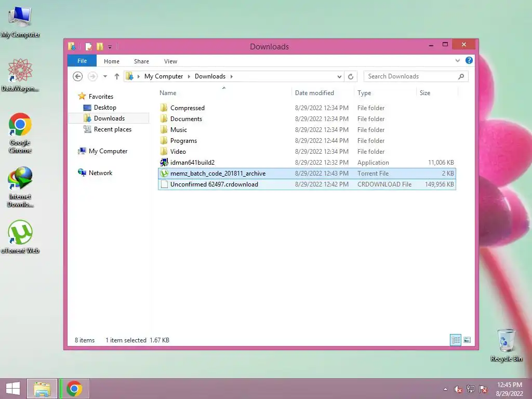The width and height of the screenshot is (532, 399).
Task: Select the idman641build2 application file
Action: [x=307, y=163]
